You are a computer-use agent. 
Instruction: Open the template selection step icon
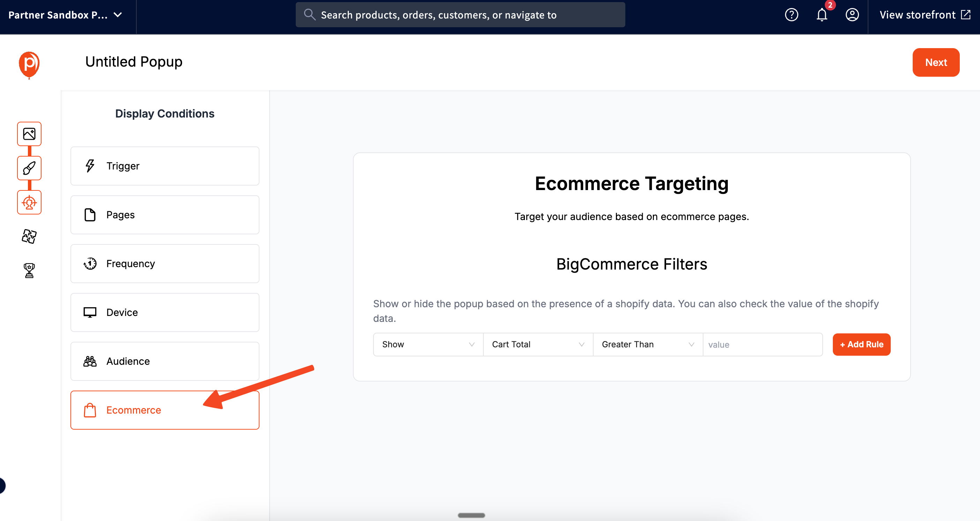coord(29,134)
